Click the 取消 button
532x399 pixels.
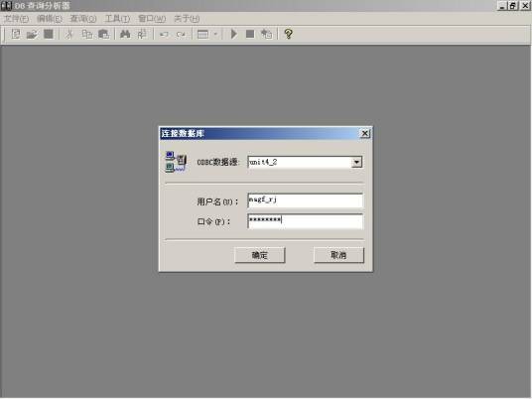(338, 255)
